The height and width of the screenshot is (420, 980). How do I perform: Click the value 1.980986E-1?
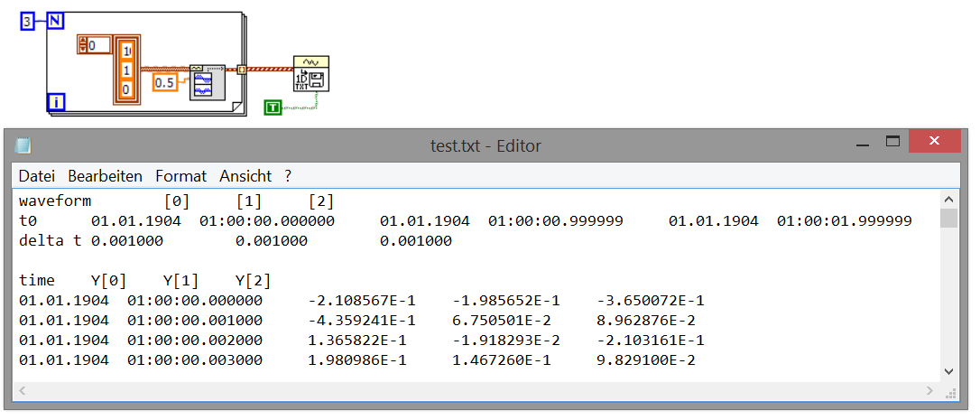[x=357, y=360]
